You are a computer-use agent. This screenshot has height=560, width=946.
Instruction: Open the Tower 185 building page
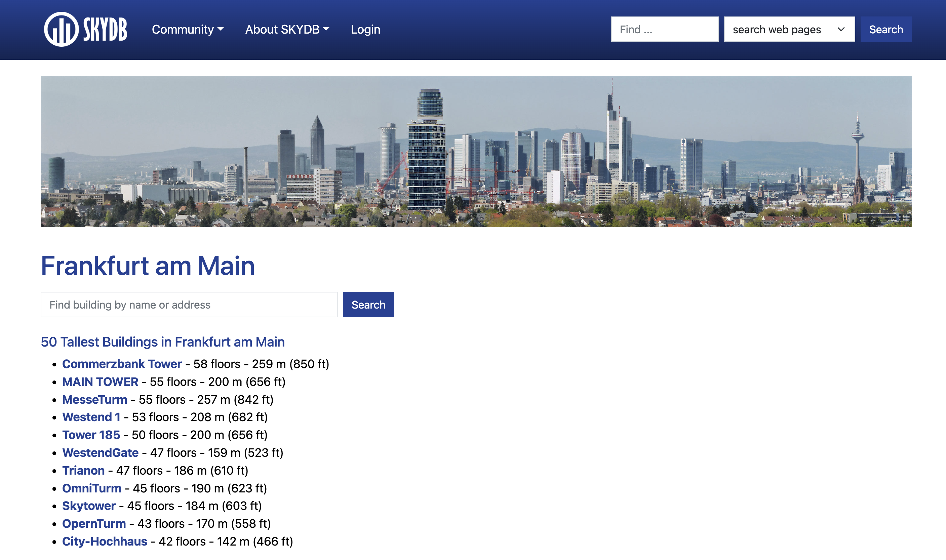pos(91,435)
